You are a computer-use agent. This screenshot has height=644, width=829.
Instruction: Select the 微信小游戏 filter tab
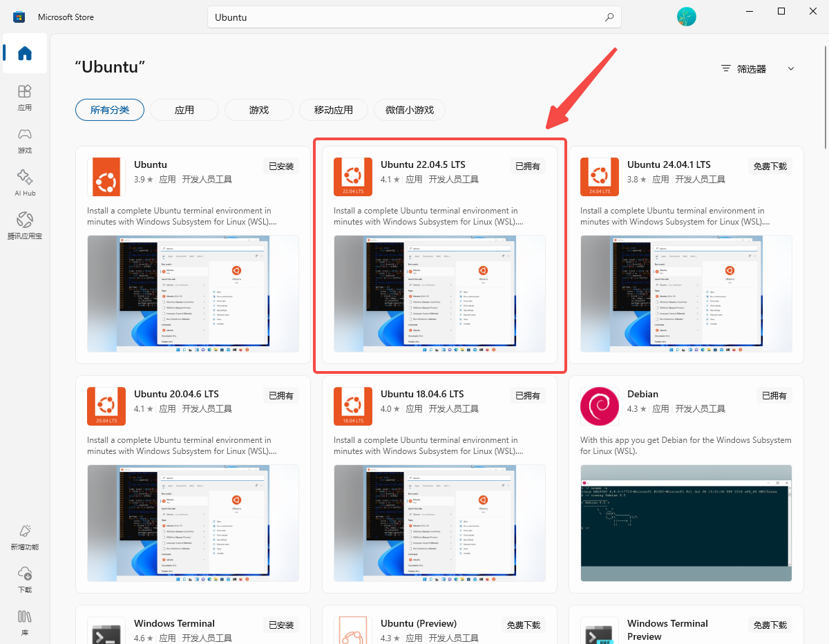point(410,110)
